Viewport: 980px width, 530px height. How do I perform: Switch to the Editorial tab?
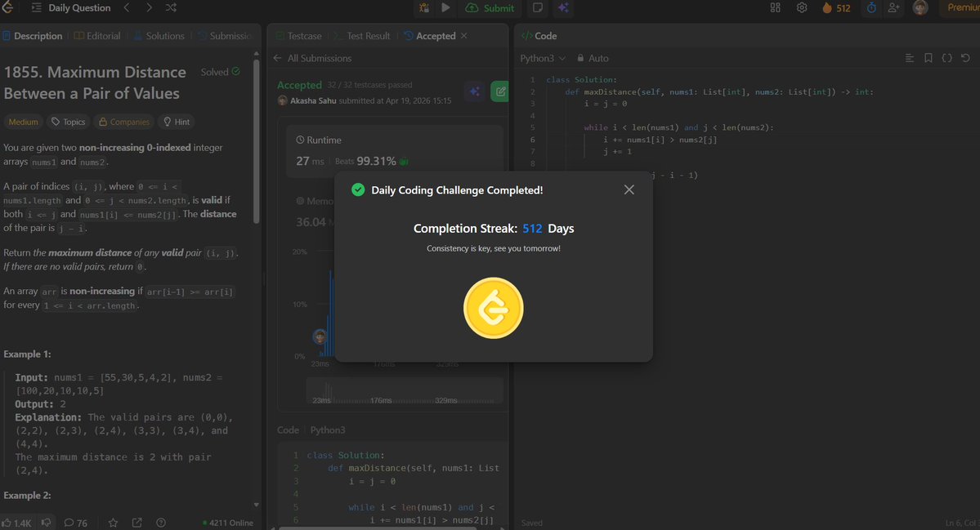[x=97, y=36]
